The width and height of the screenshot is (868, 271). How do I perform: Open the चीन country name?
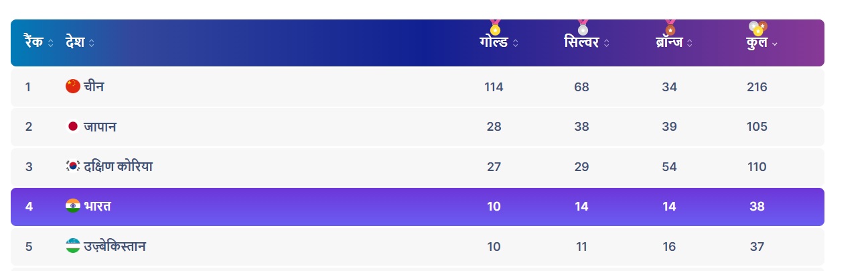[94, 87]
